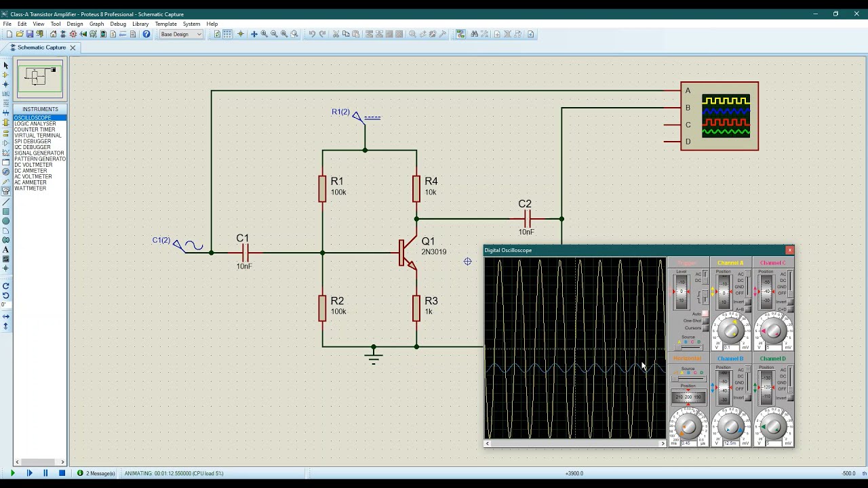The height and width of the screenshot is (488, 868).
Task: Toggle the Channel A A+B button
Action: pyautogui.click(x=747, y=309)
